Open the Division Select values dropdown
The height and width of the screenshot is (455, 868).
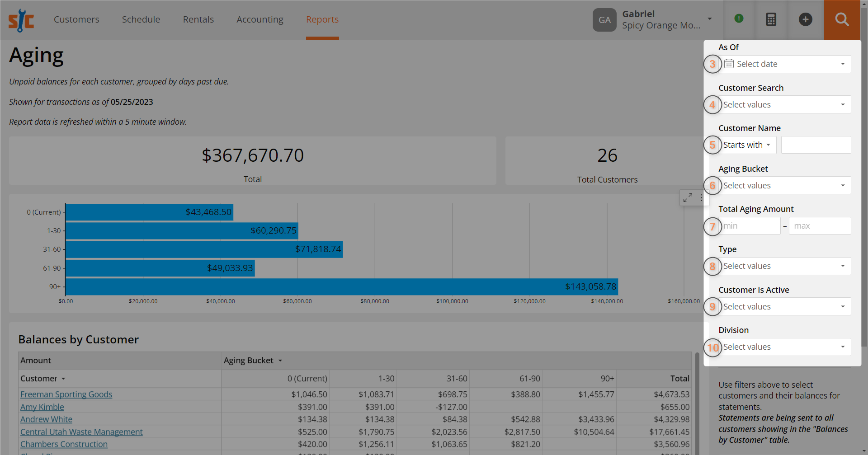coord(785,347)
